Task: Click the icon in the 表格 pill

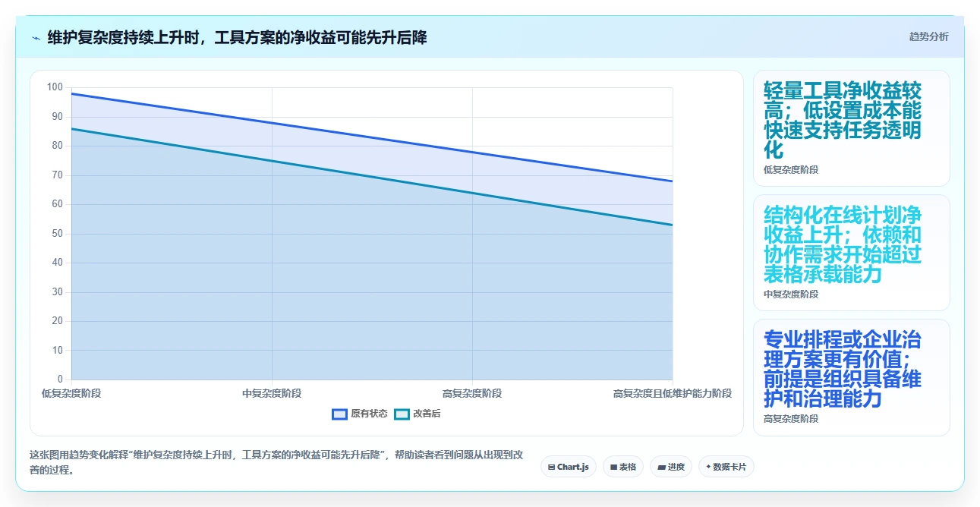Action: (x=613, y=468)
